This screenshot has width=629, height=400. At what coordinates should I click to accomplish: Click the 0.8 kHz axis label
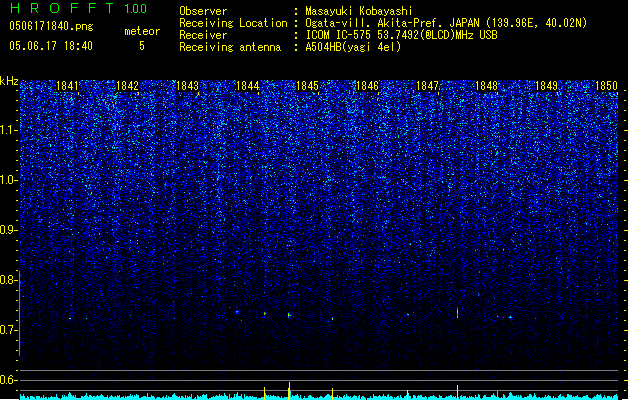(8, 280)
